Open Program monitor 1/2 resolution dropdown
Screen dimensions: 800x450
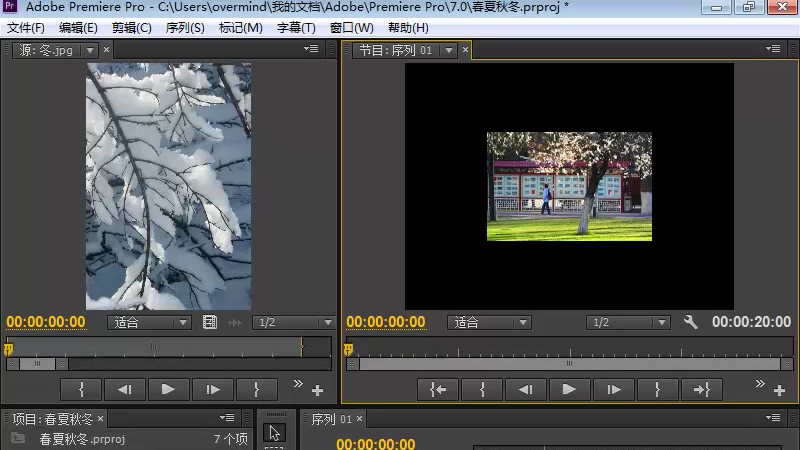(x=628, y=322)
